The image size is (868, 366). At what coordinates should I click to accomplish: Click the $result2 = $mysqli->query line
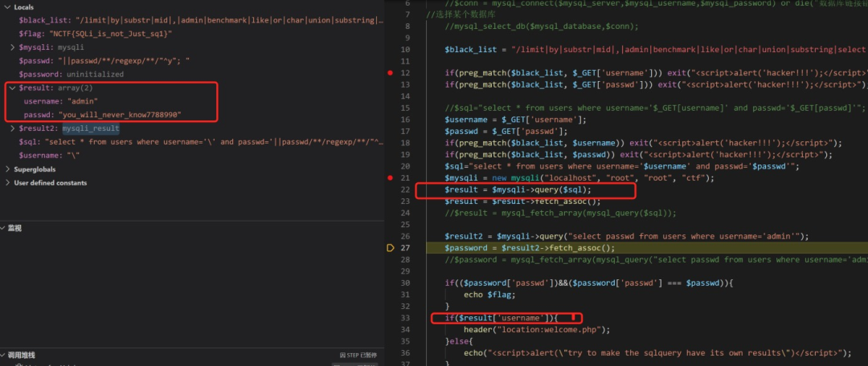(x=627, y=236)
